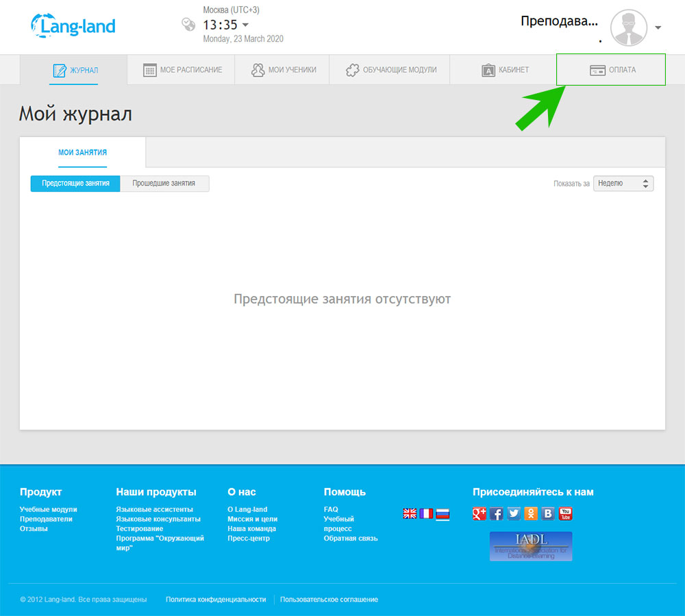Open the Неделю period selector

pos(623,184)
